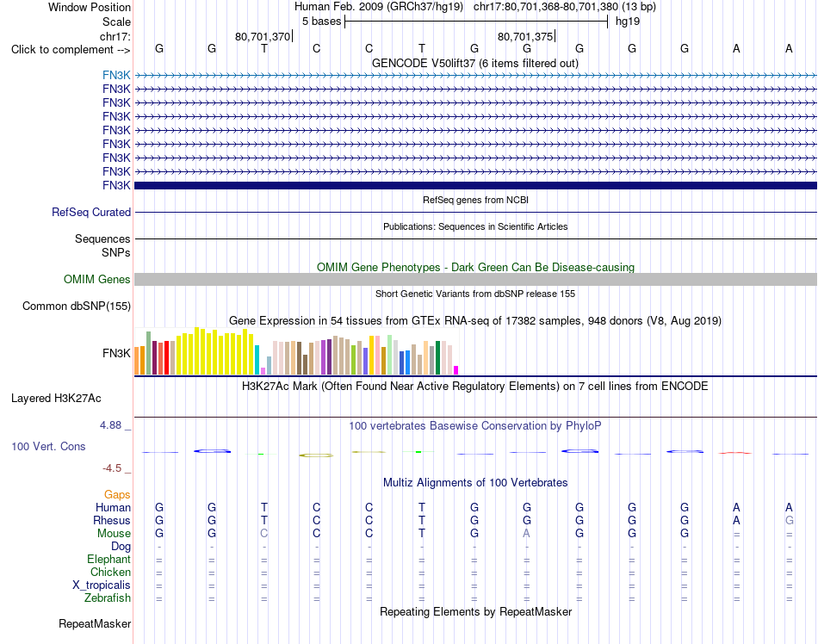Open 'OMIM Gene Phenotypes' green track title
818x644 pixels.
coord(475,267)
